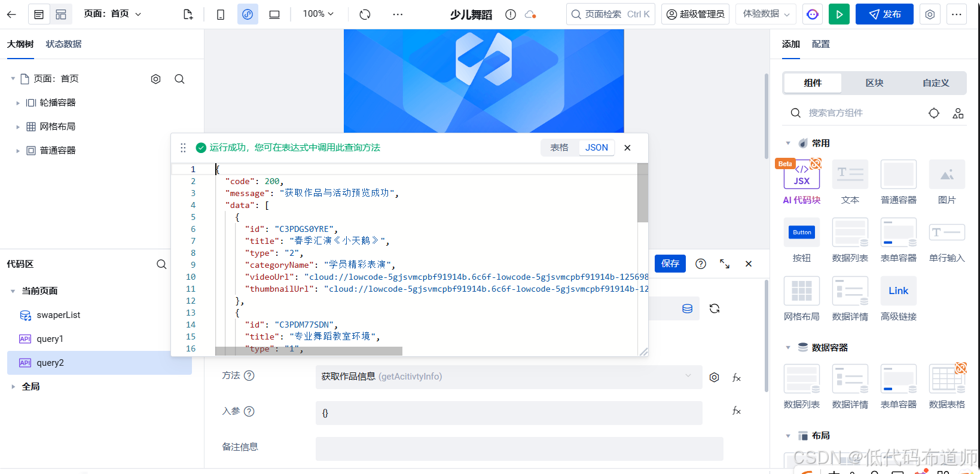The width and height of the screenshot is (980, 474).
Task: Switch to the 大纲树 tab
Action: coord(20,44)
